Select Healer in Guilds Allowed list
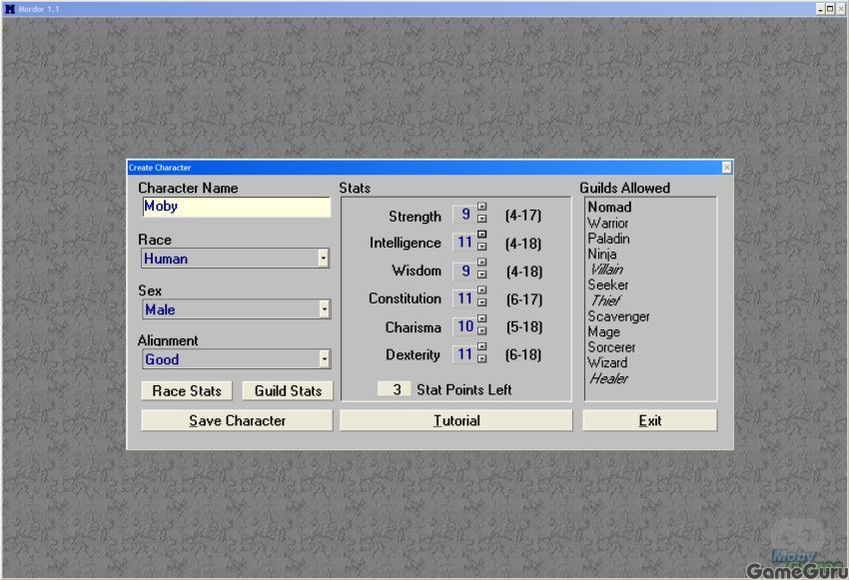This screenshot has height=580, width=849. click(x=609, y=379)
